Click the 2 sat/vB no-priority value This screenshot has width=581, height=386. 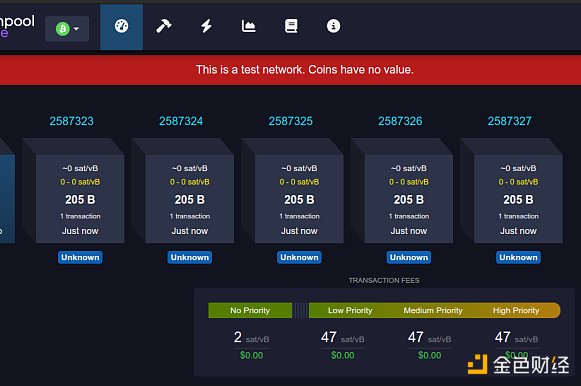[251, 337]
